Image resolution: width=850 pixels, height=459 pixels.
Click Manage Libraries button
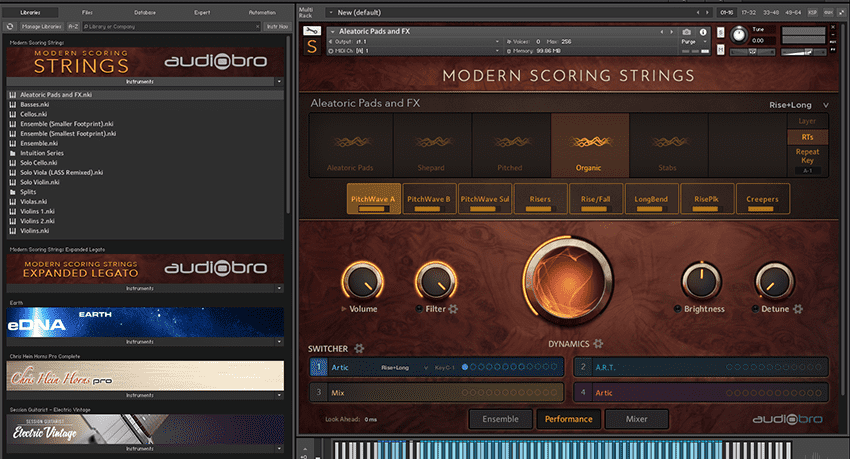coord(41,26)
